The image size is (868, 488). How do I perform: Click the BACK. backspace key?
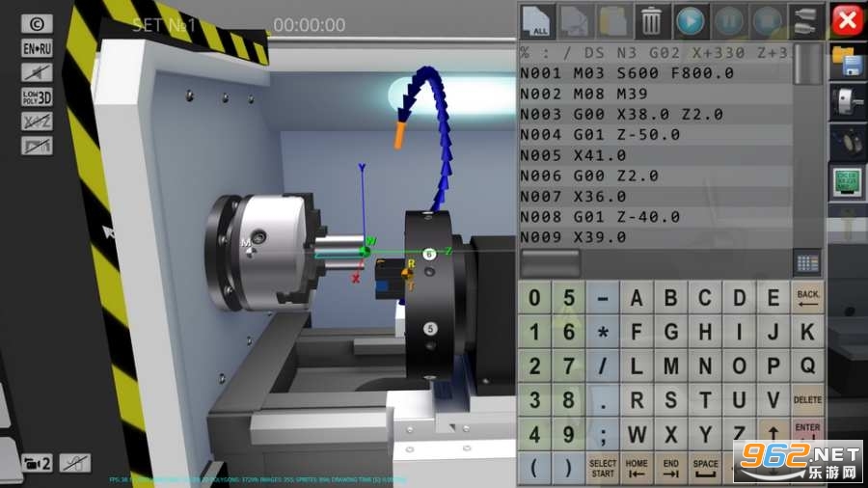click(x=807, y=298)
